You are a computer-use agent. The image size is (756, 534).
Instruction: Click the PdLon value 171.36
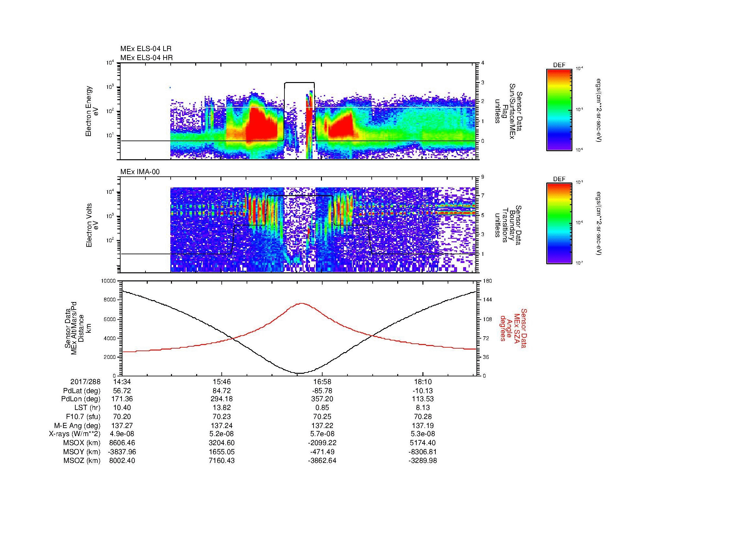click(122, 399)
